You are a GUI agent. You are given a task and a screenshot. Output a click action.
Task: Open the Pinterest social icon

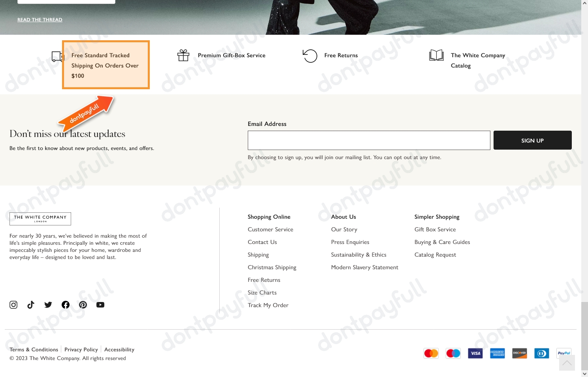click(x=83, y=304)
